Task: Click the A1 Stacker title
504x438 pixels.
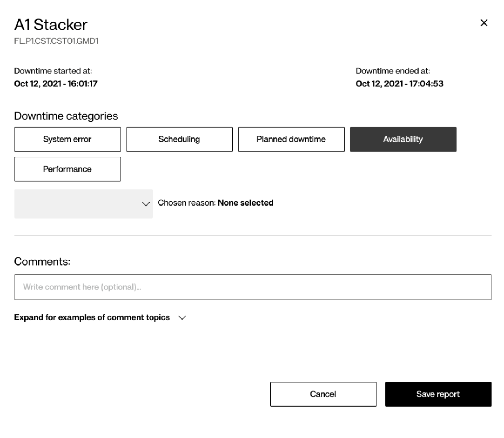Action: (51, 25)
